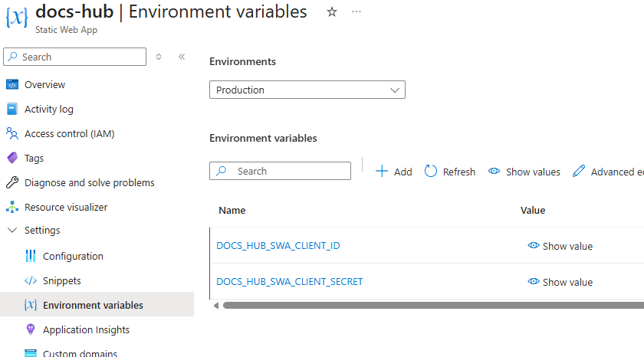
Task: Sort by the Name column header
Action: [x=232, y=210]
